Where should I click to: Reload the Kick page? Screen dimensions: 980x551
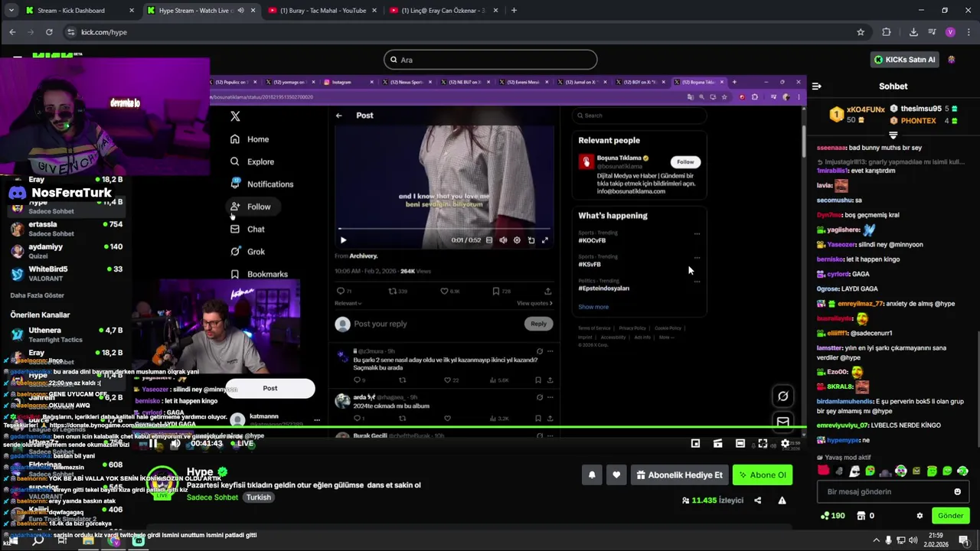pyautogui.click(x=49, y=32)
